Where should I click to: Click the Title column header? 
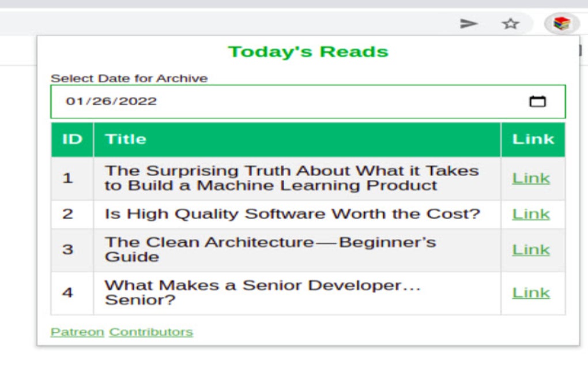point(124,139)
